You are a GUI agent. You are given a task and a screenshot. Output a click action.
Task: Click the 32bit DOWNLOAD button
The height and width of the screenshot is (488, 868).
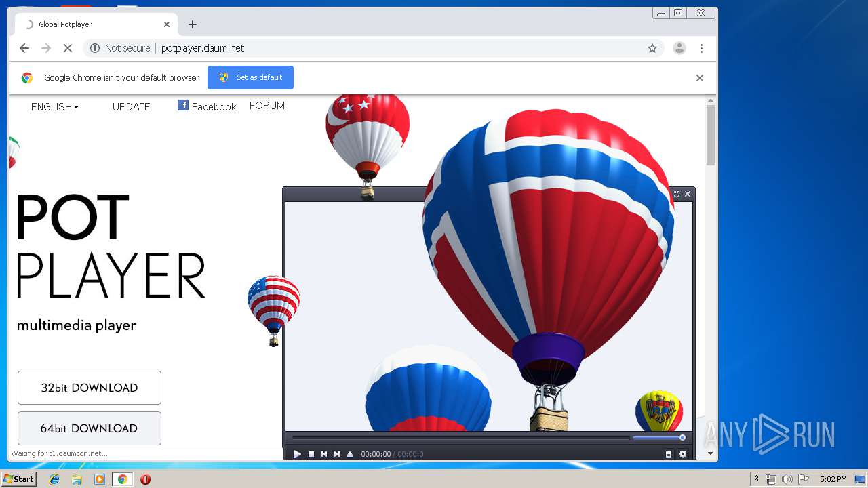pyautogui.click(x=90, y=388)
